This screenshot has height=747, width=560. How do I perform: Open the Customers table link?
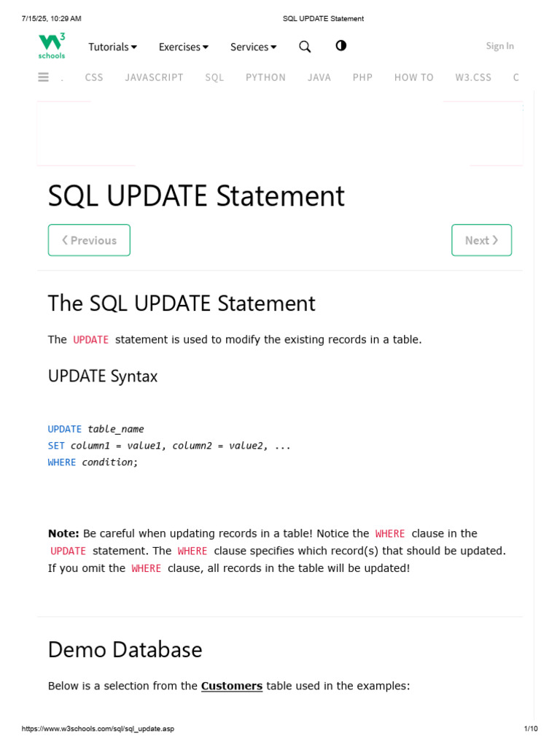click(x=232, y=686)
